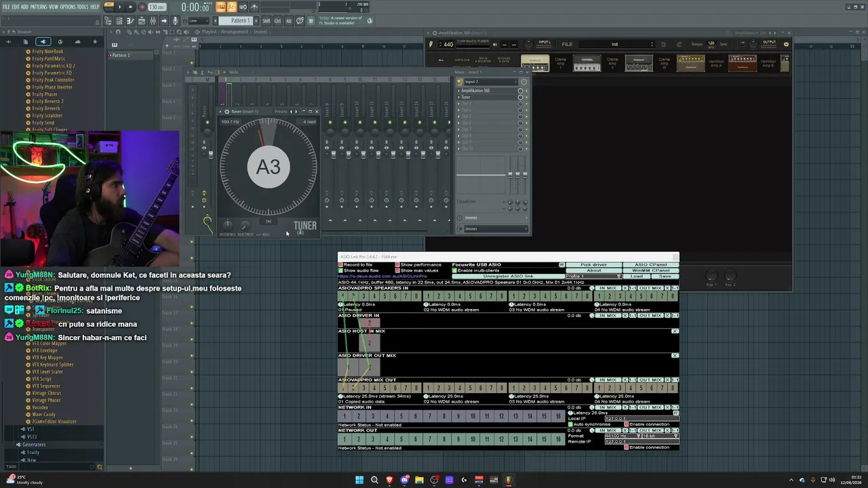The image size is (868, 488).
Task: Toggle Show max values checkbox
Action: pos(397,270)
